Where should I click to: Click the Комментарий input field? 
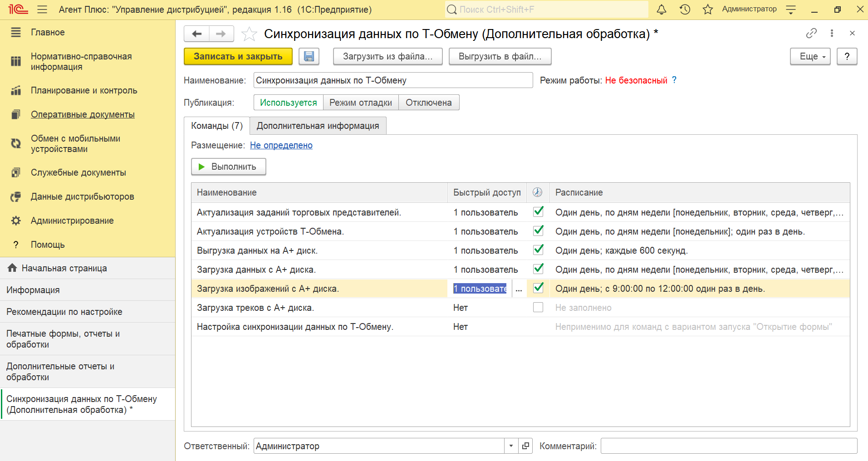click(x=729, y=446)
